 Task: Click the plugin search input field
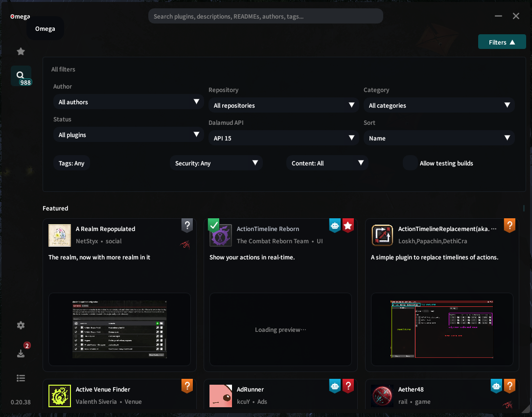(266, 16)
